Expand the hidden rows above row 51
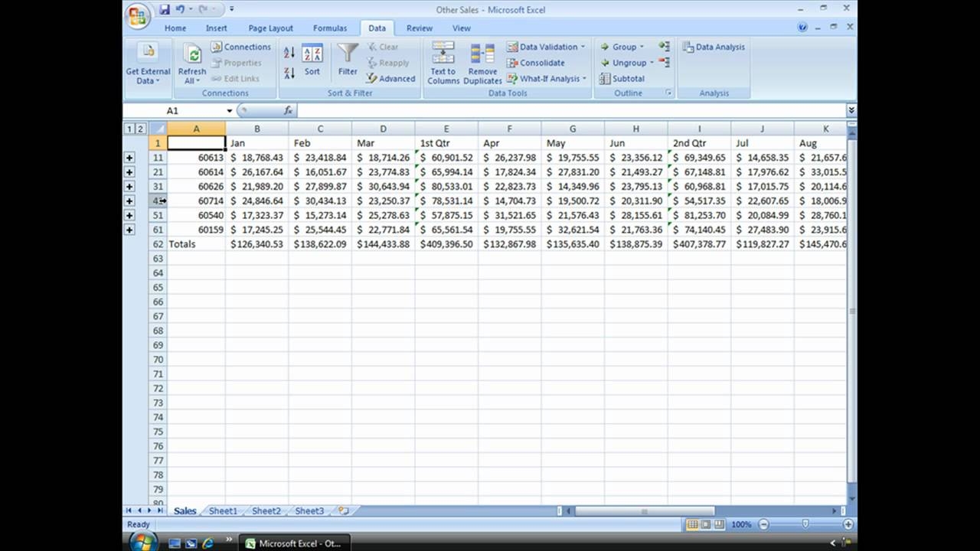 tap(130, 215)
